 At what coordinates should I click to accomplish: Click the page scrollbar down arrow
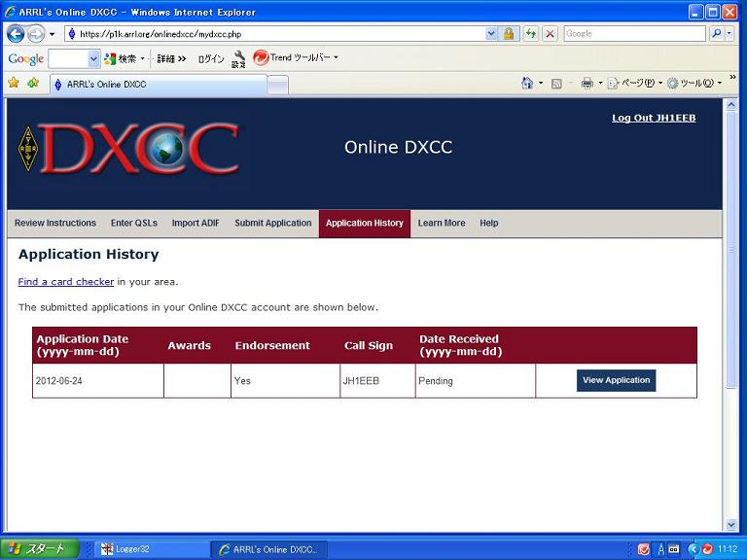[x=731, y=525]
